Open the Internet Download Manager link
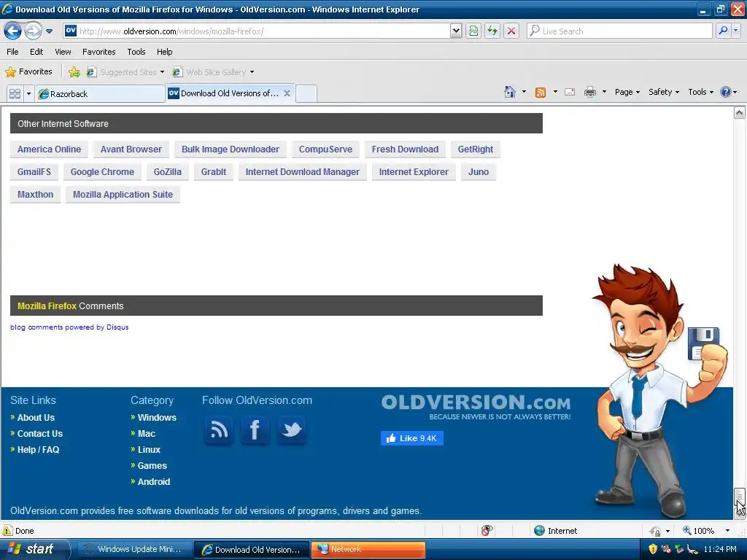The image size is (747, 560). coord(303,172)
